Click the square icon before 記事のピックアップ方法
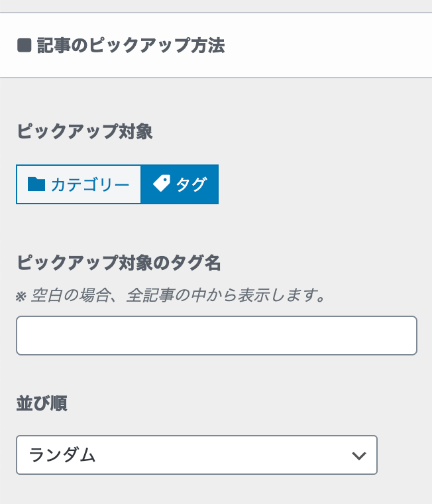Viewport: 432px width, 504px height. coord(24,45)
